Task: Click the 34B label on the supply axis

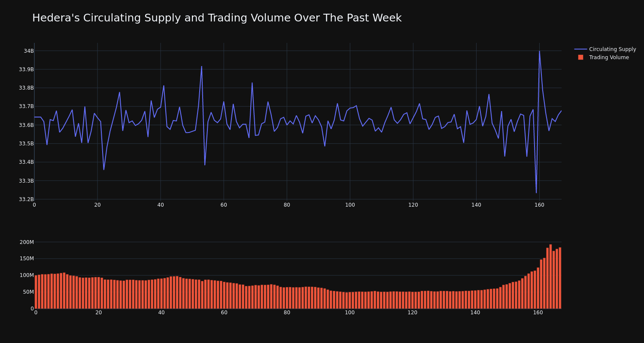Action: coord(29,51)
